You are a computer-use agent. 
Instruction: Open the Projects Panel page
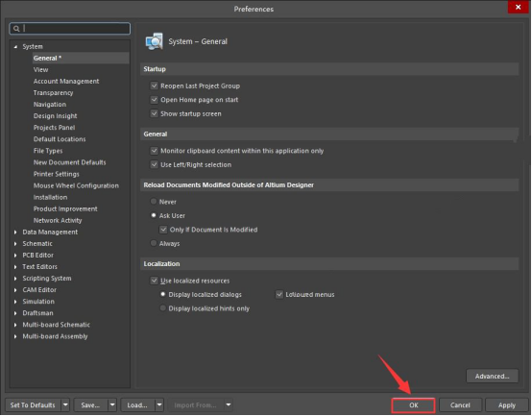[x=55, y=128]
